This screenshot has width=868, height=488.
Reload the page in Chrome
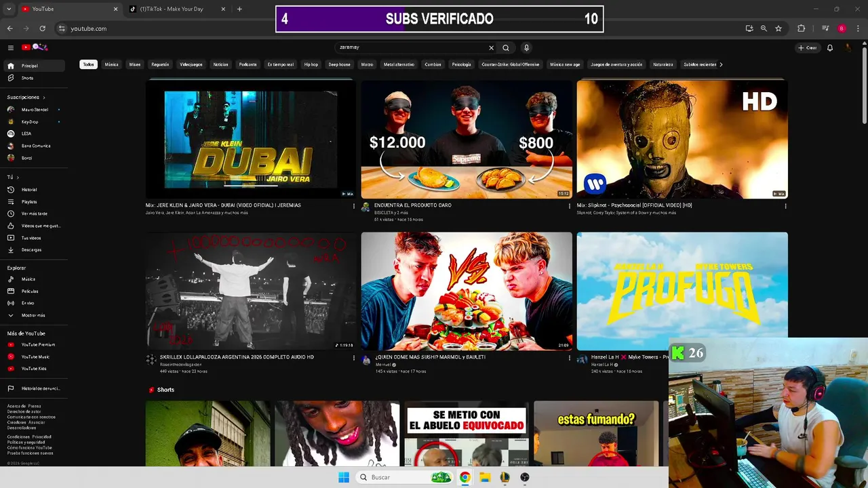[42, 28]
